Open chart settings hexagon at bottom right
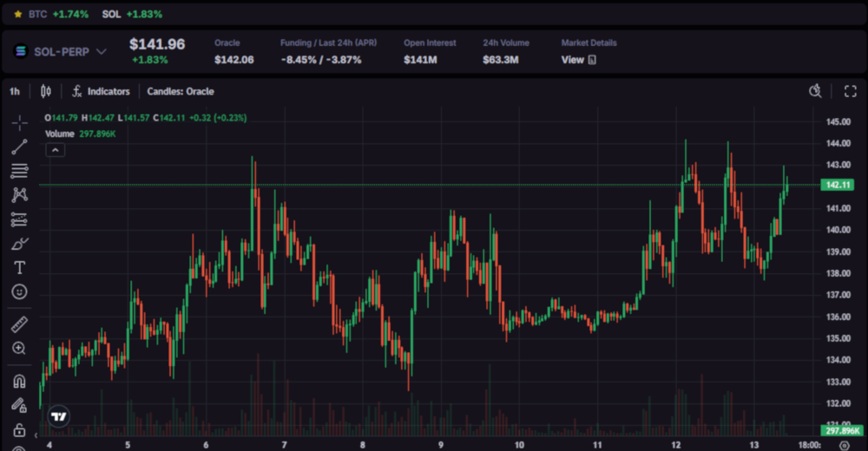 845,444
